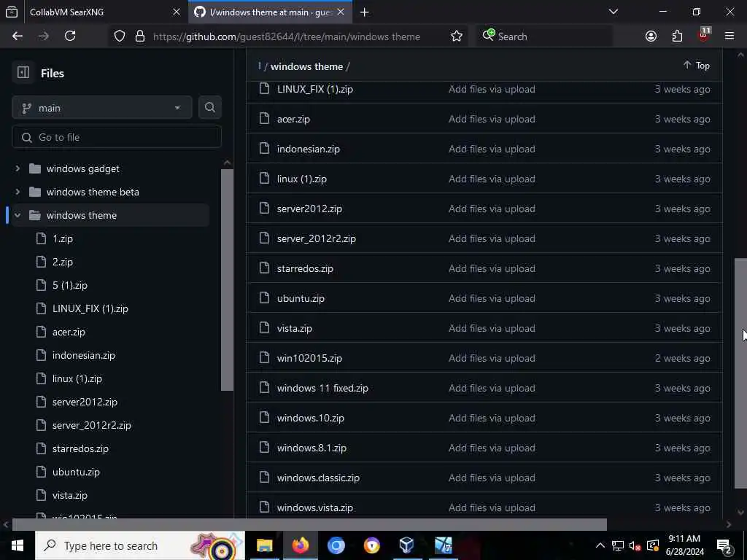Open the rightmost pinned app icon in taskbar

point(443,545)
